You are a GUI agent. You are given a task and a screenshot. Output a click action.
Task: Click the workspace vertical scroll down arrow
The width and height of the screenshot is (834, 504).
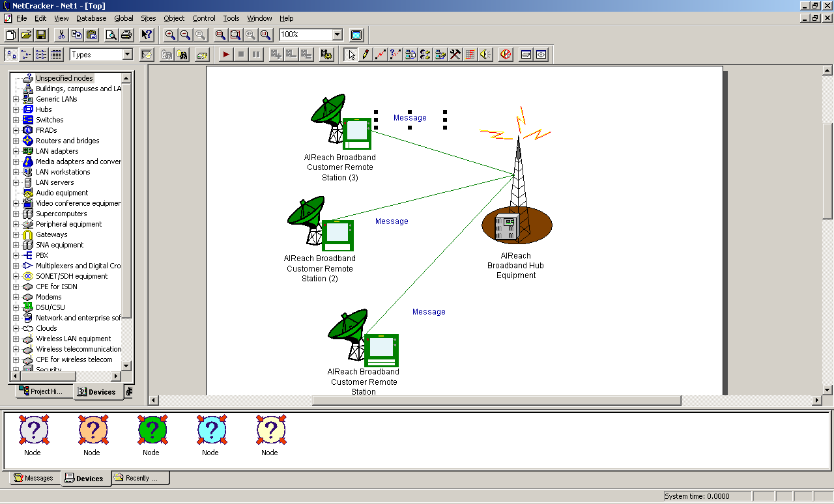point(827,389)
